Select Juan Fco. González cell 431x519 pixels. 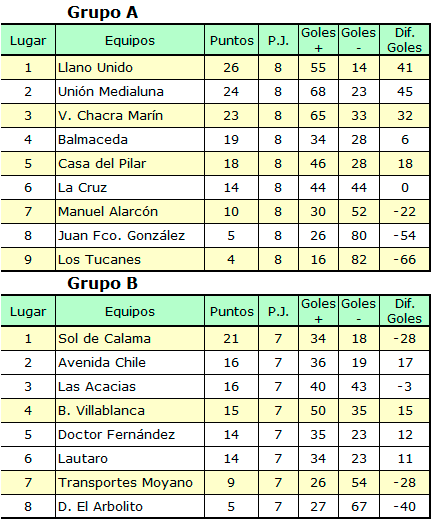pyautogui.click(x=130, y=236)
